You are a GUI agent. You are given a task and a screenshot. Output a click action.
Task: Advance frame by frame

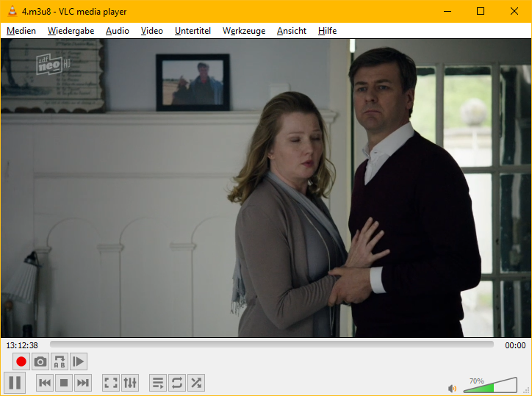pos(79,361)
